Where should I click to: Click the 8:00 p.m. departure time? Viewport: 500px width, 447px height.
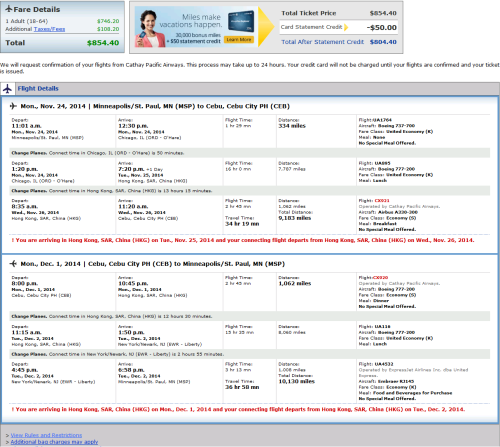[x=25, y=283]
